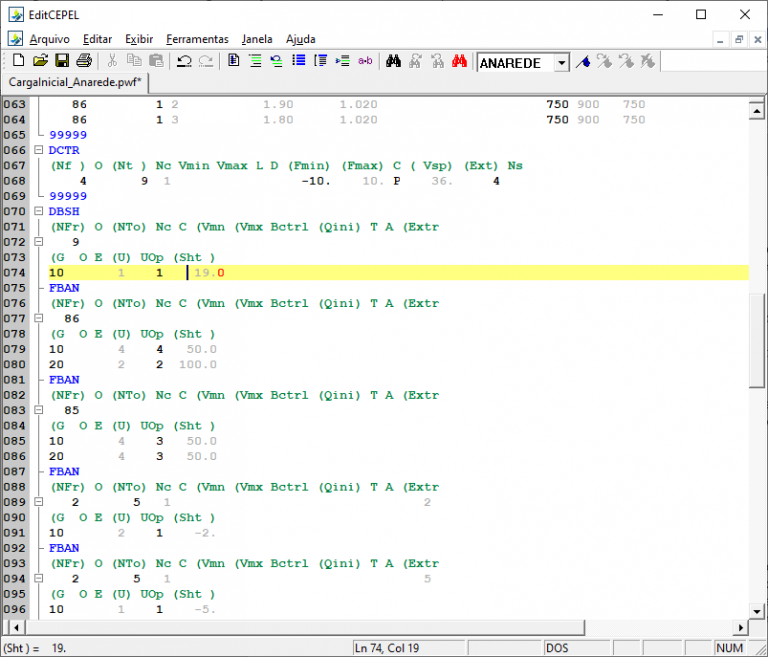Open the ANAREDE program dropdown
768x657 pixels.
coord(561,63)
